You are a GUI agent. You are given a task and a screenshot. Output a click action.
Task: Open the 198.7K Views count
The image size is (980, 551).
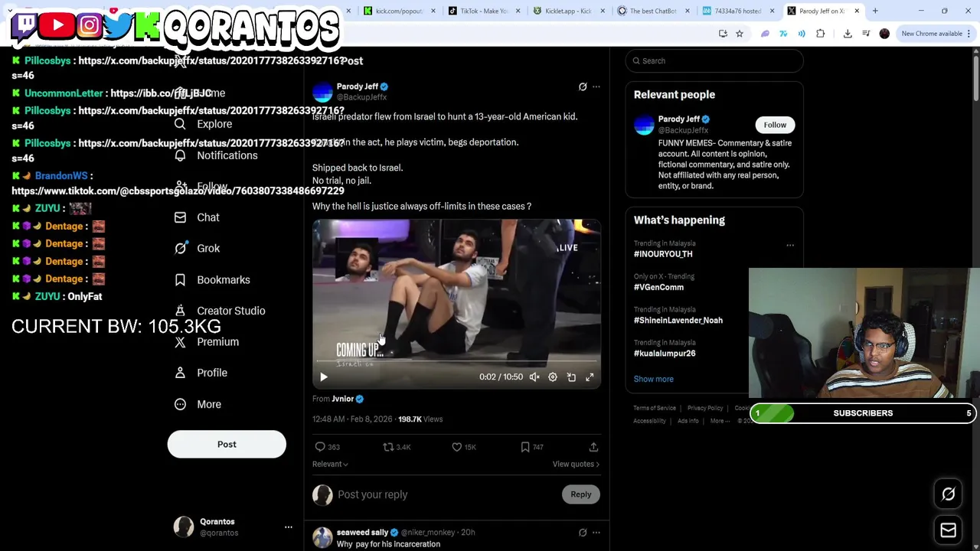click(x=420, y=419)
